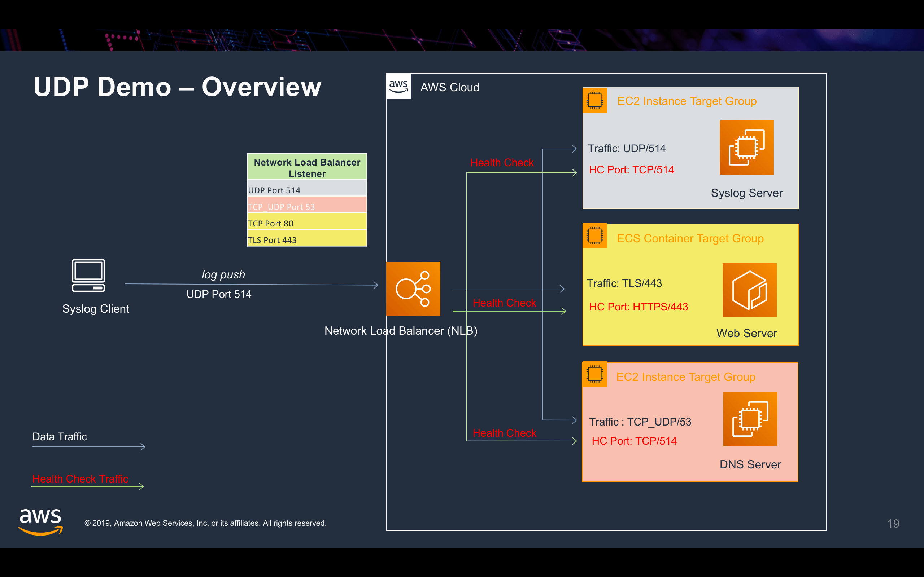Click the Health Check label near Syslog Server
The image size is (924, 577).
point(502,162)
